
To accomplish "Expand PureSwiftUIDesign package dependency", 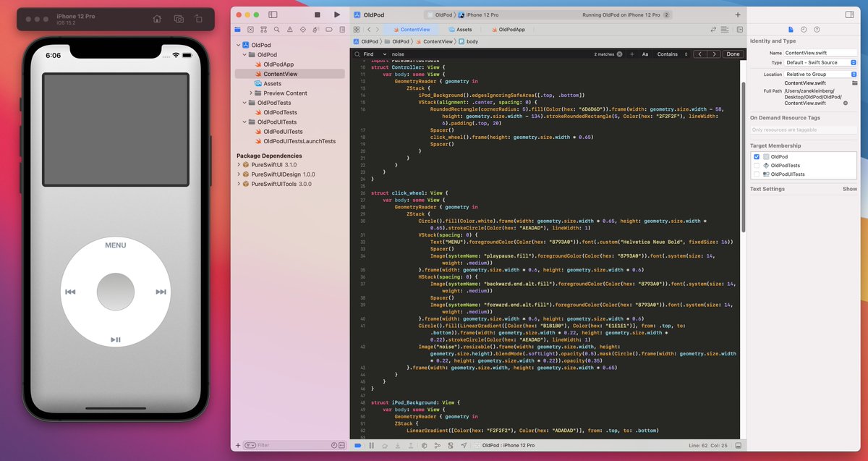I will [x=238, y=174].
